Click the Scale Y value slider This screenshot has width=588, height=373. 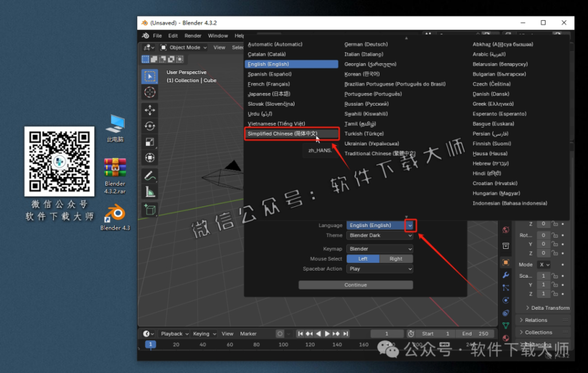543,284
